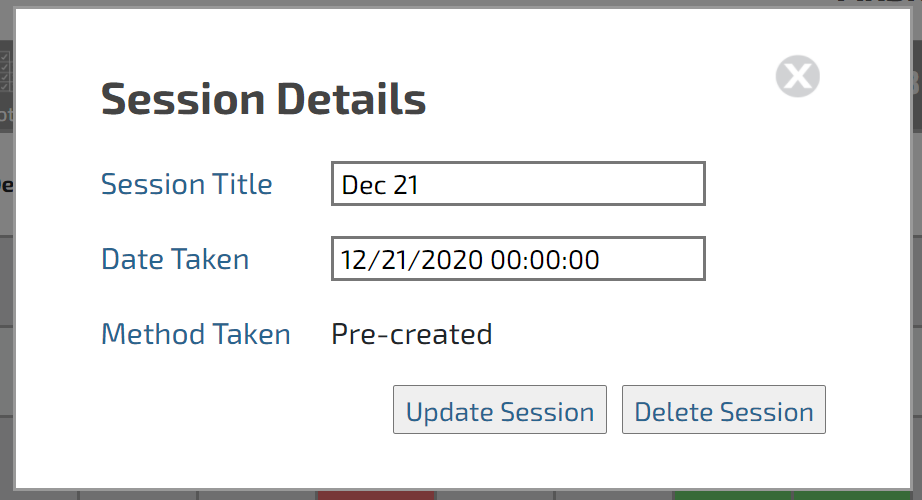Click the 12/21/2020 00:00:00 date value

click(x=470, y=259)
